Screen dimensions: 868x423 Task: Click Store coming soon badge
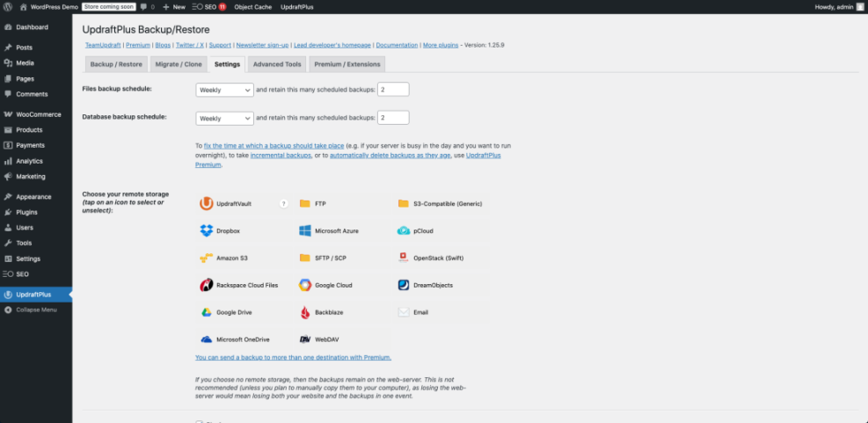coord(109,7)
